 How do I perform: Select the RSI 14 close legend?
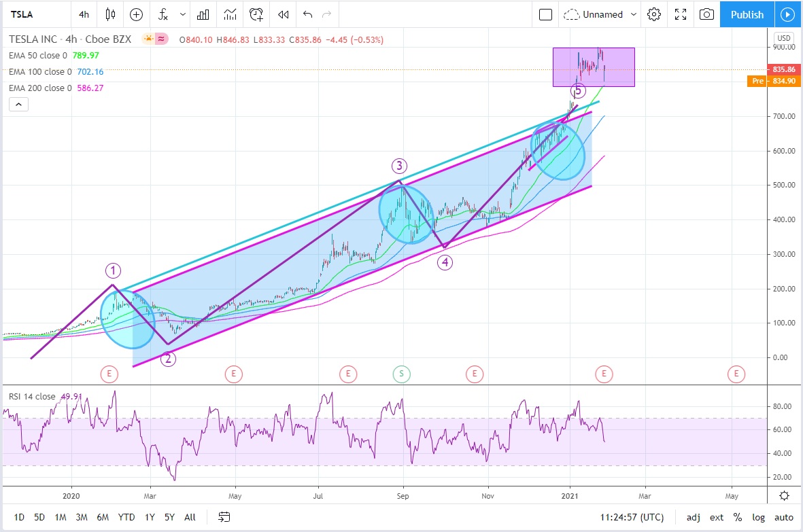pyautogui.click(x=32, y=396)
